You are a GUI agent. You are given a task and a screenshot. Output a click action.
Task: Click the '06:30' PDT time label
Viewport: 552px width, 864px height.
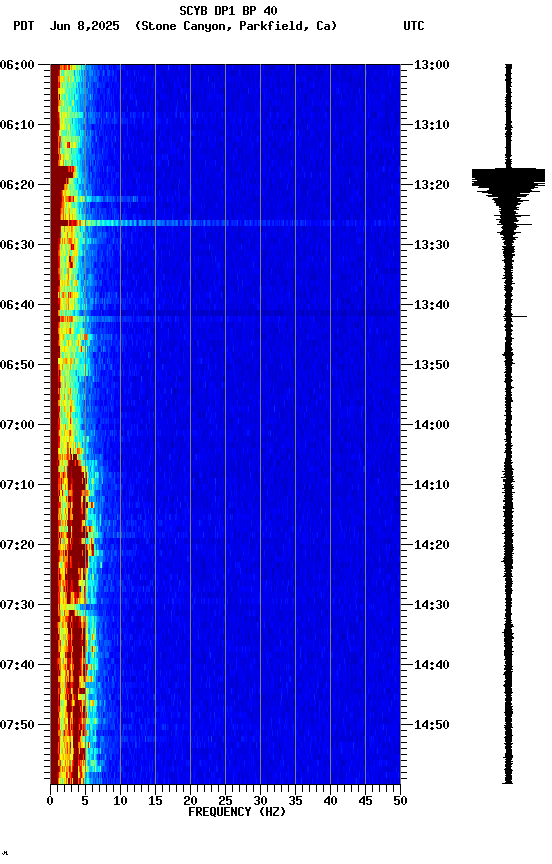click(x=17, y=245)
